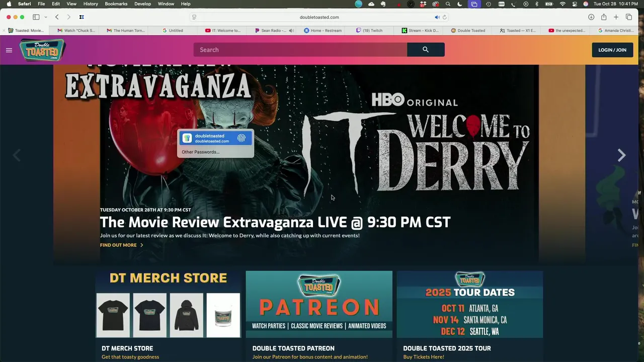Open the Safari menu

tap(24, 4)
